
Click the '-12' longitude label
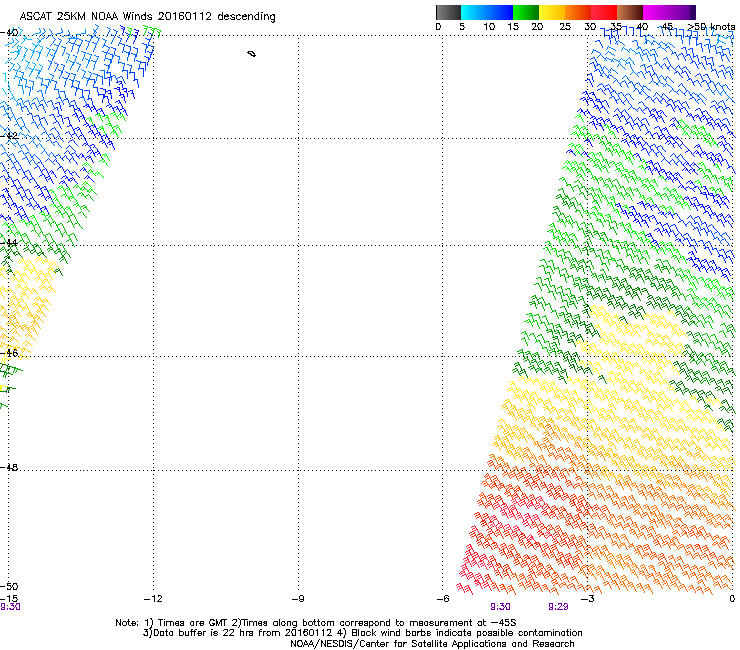point(153,599)
